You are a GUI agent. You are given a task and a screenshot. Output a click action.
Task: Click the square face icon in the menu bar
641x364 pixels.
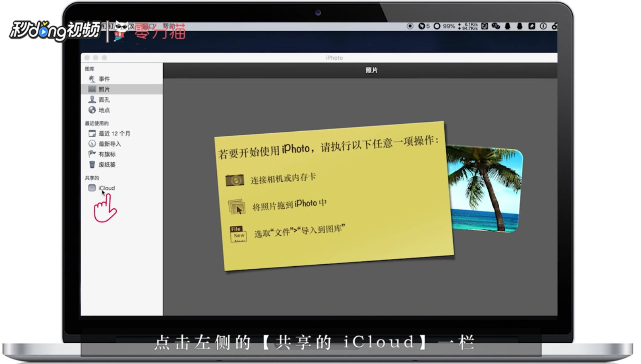pyautogui.click(x=484, y=26)
